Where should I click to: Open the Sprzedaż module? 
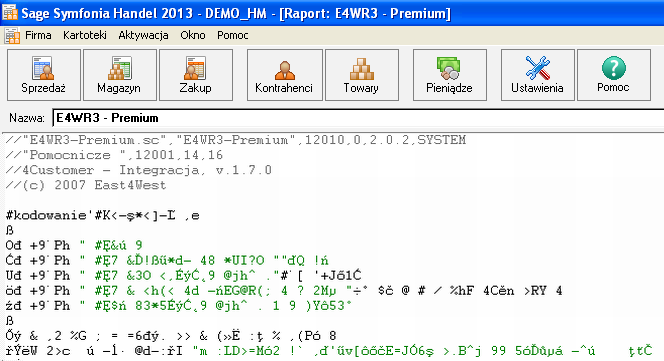tap(44, 75)
